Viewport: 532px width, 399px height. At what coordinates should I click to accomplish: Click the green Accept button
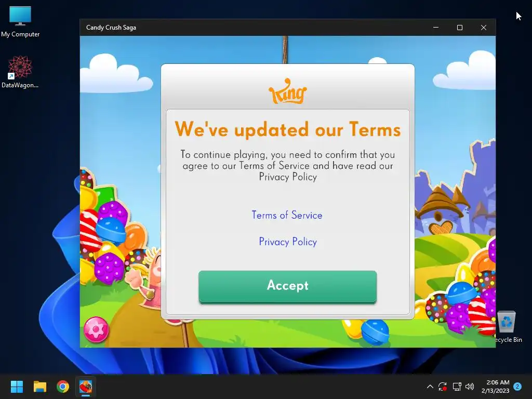point(287,286)
